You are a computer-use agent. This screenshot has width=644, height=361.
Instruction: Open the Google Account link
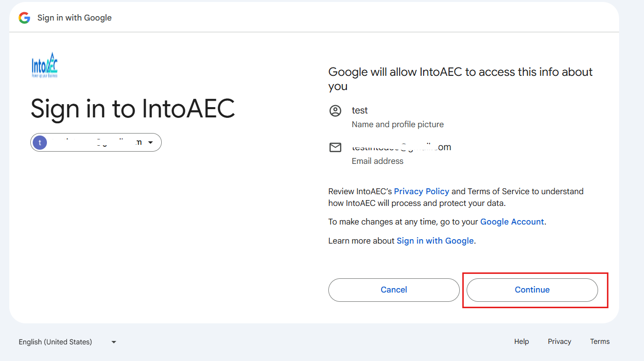click(x=512, y=222)
